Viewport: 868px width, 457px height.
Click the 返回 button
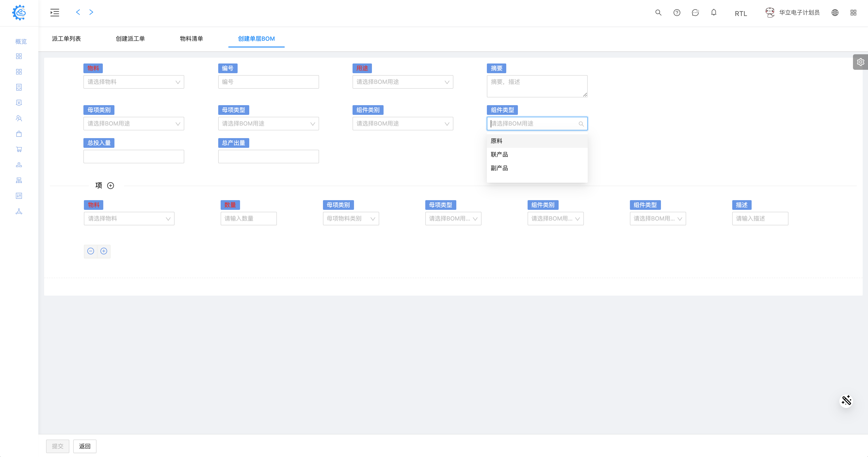(x=85, y=446)
